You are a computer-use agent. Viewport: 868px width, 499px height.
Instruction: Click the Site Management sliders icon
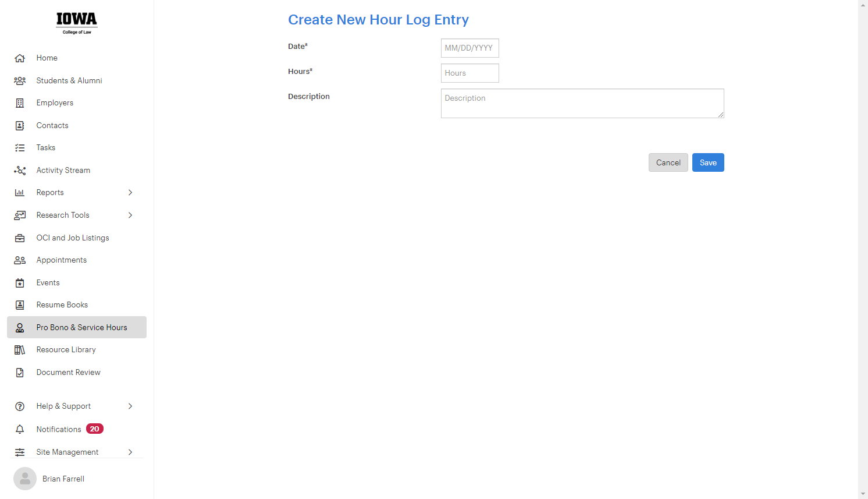tap(20, 452)
